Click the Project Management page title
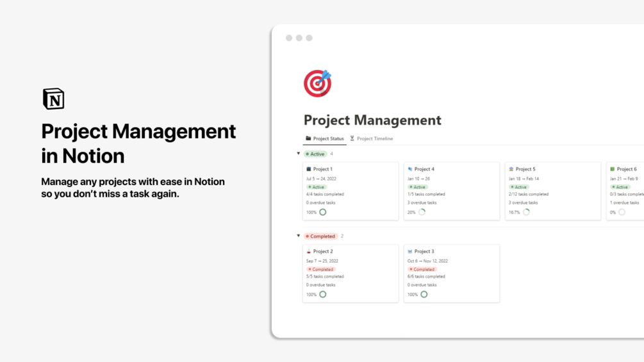The height and width of the screenshot is (362, 644). 372,120
